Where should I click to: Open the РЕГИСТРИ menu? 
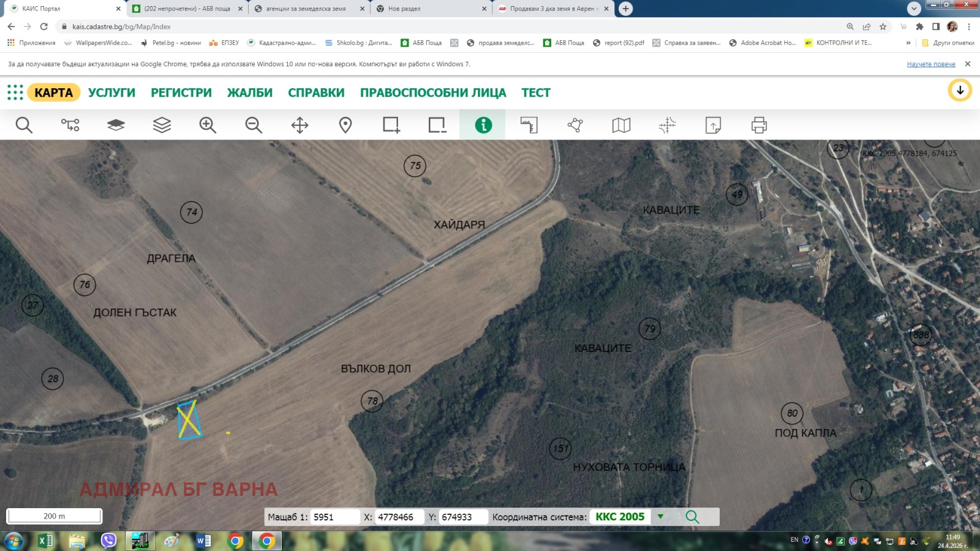[x=181, y=92]
